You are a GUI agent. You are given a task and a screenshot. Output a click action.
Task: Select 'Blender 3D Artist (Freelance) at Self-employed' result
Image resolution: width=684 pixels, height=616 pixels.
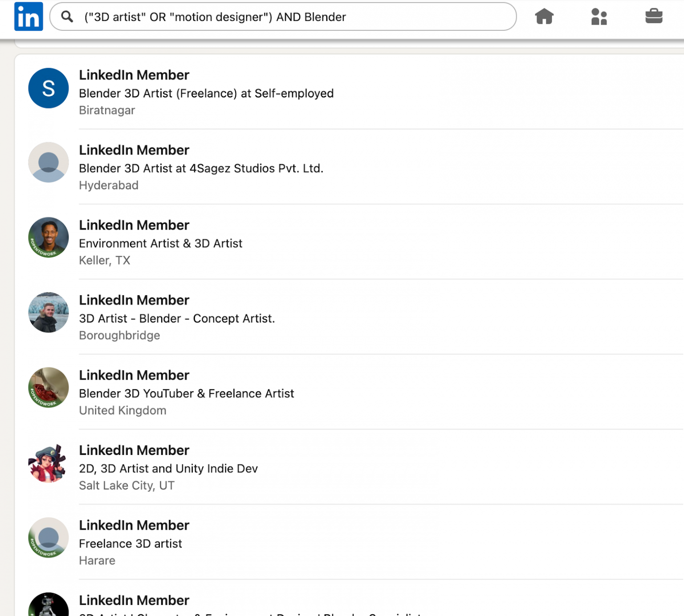coord(206,93)
